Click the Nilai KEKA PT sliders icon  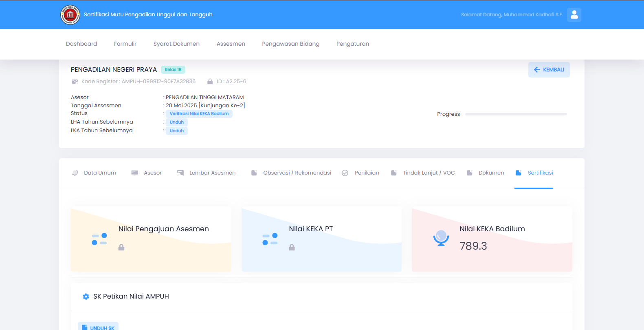click(x=270, y=239)
